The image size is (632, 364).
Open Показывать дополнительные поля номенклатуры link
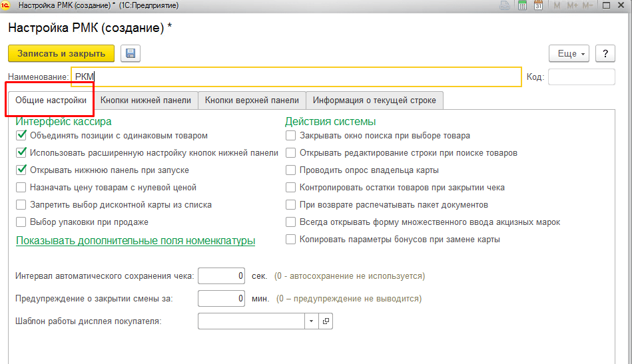[135, 241]
